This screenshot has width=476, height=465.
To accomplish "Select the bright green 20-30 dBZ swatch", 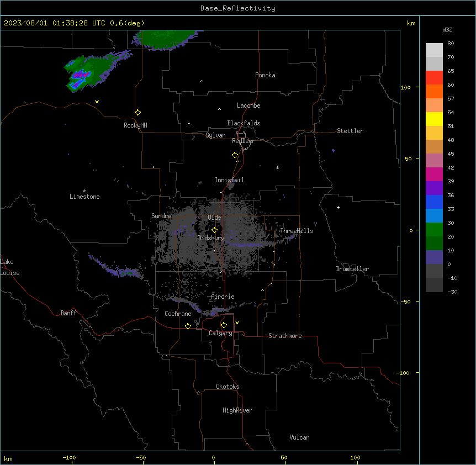I will (434, 230).
